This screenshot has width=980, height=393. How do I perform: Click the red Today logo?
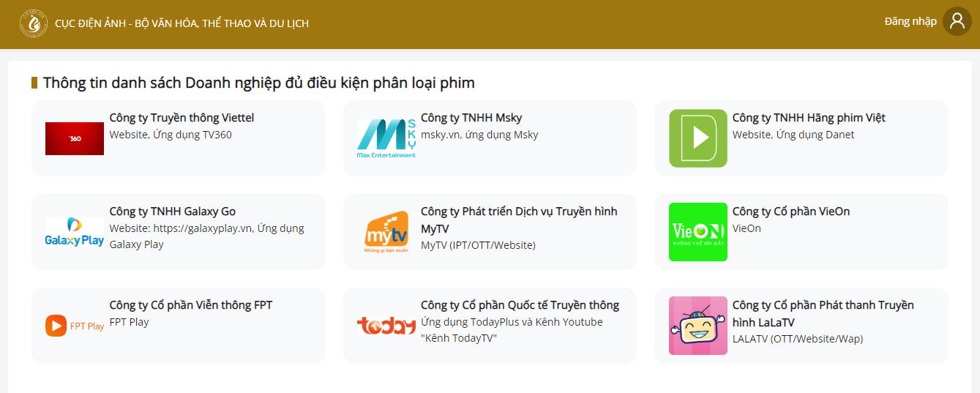tap(386, 326)
